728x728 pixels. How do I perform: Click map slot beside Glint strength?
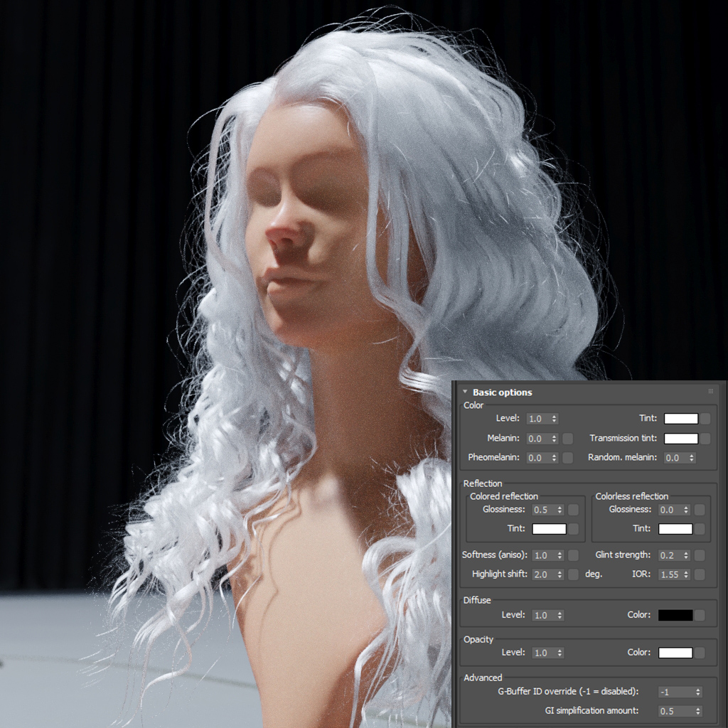coord(700,555)
